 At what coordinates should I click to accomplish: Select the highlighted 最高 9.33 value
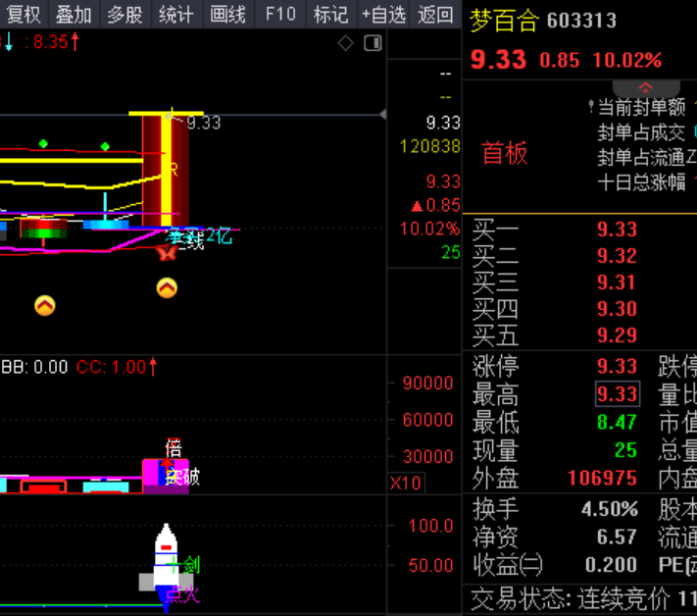618,393
